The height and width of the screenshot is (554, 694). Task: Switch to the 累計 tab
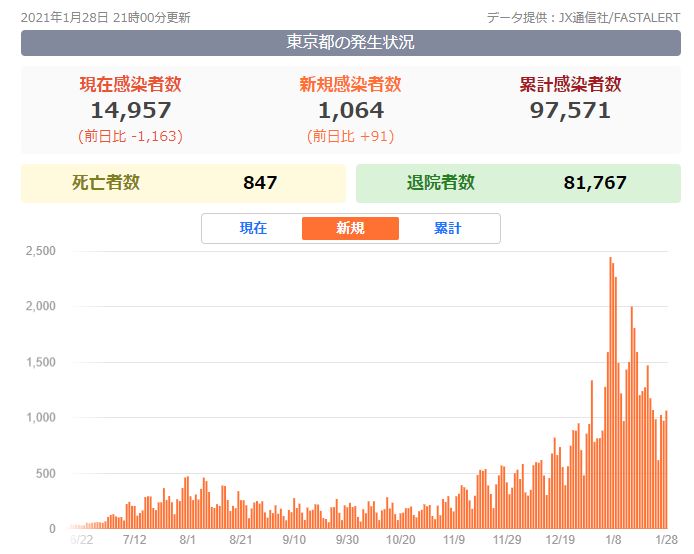pyautogui.click(x=447, y=228)
